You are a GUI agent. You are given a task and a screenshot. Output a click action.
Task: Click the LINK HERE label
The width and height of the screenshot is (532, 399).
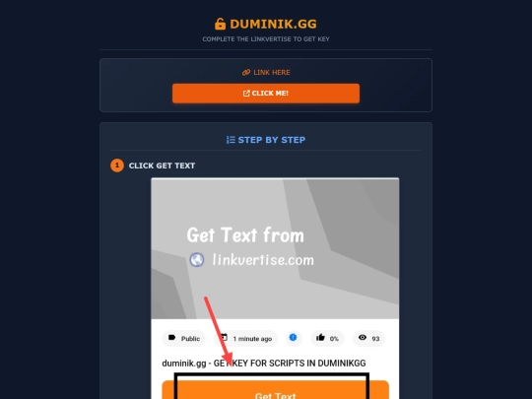272,72
